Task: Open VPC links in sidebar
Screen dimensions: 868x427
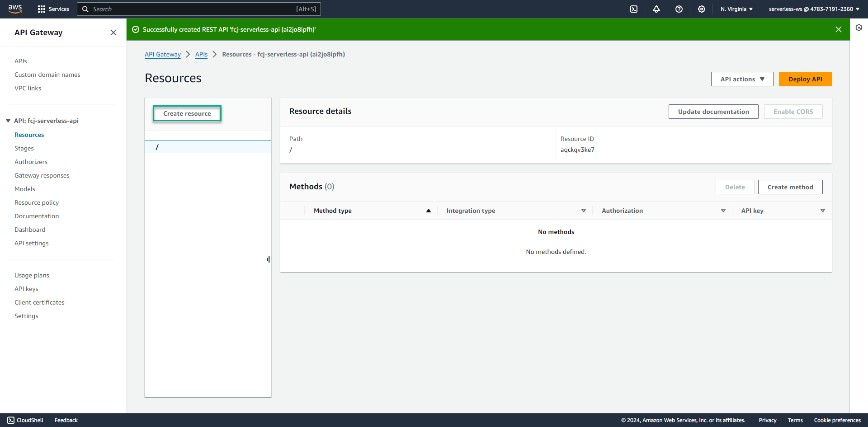Action: tap(28, 88)
